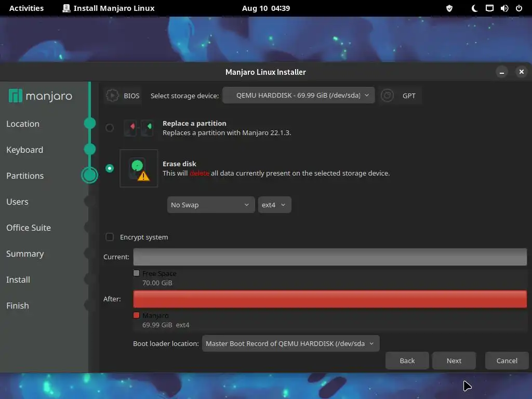The image size is (532, 399).
Task: Click the Replace a partition disks icon
Action: [x=138, y=128]
